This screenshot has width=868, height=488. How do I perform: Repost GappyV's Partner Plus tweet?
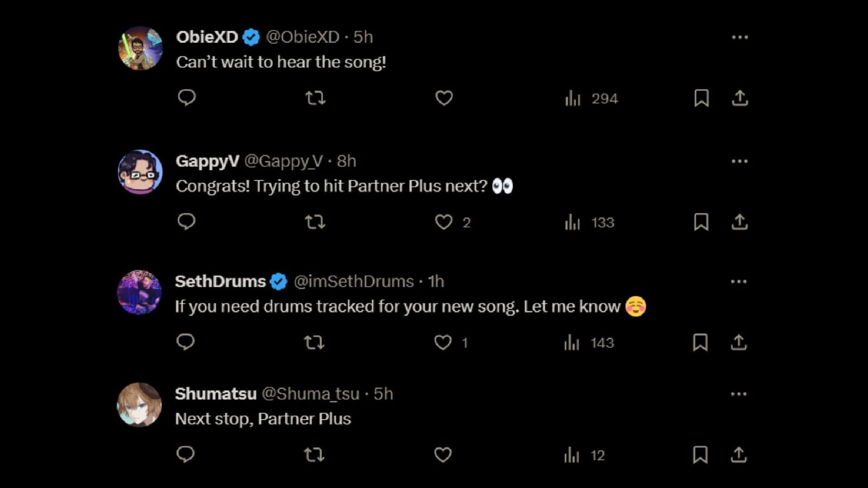pyautogui.click(x=315, y=222)
